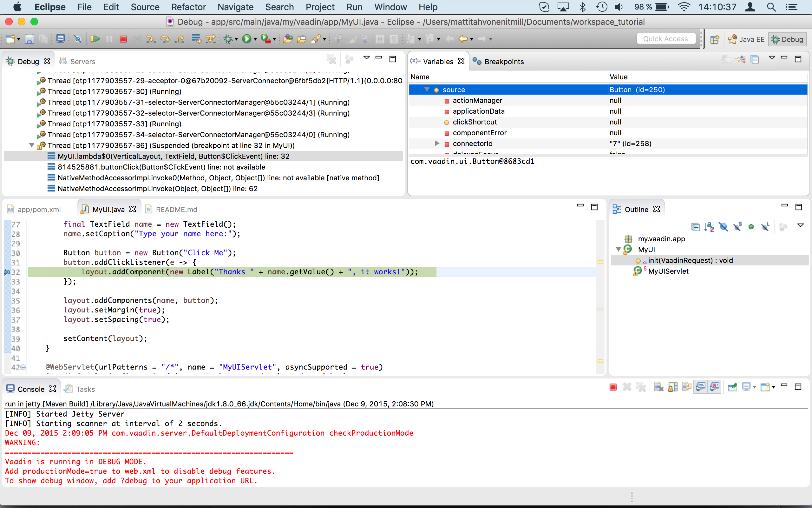Viewport: 812px width, 508px height.
Task: Switch to the Java EE perspective
Action: pos(746,39)
